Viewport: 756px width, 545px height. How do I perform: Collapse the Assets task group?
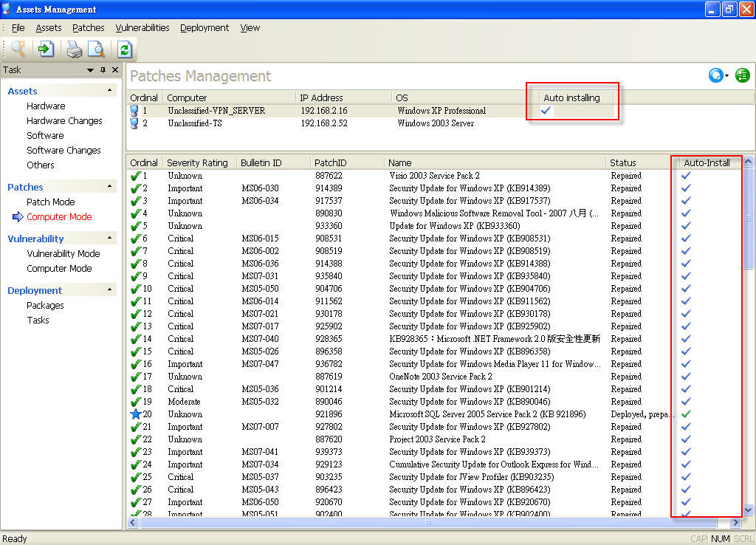pyautogui.click(x=109, y=90)
